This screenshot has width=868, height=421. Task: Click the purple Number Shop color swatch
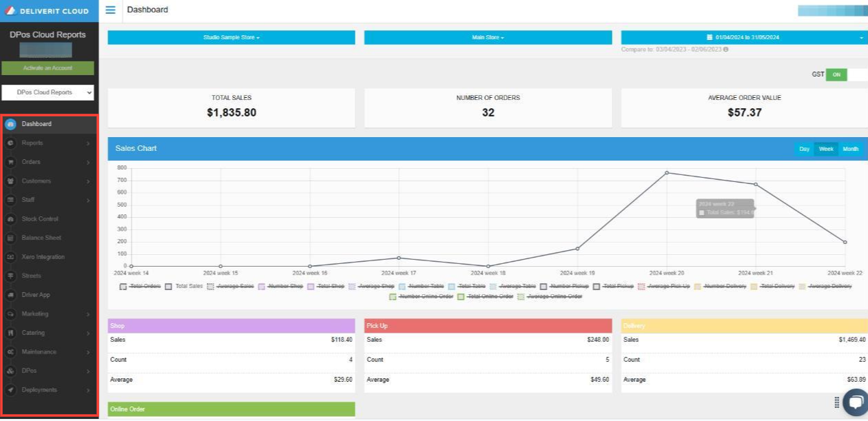coord(260,286)
